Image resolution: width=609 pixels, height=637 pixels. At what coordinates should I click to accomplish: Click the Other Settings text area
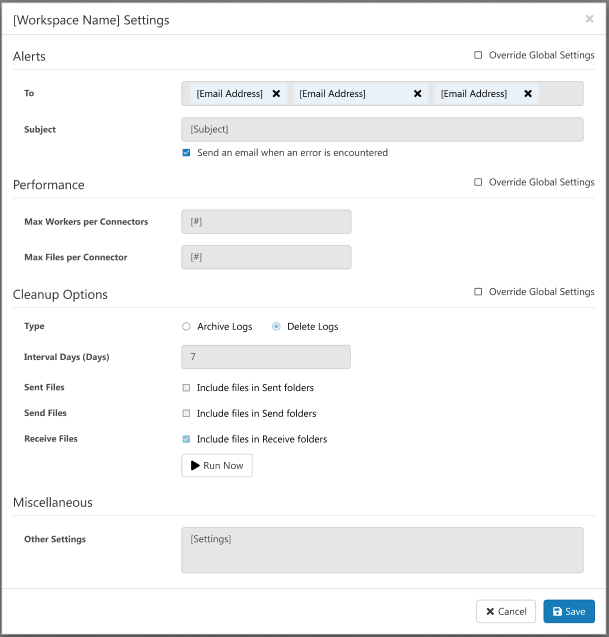pos(382,550)
